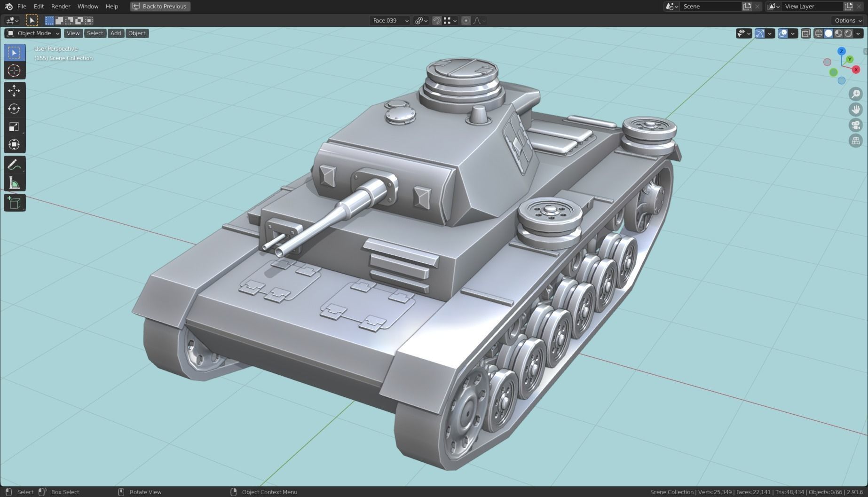Select the tweak select tool icon in header
Screen dimensions: 868x497
point(32,20)
